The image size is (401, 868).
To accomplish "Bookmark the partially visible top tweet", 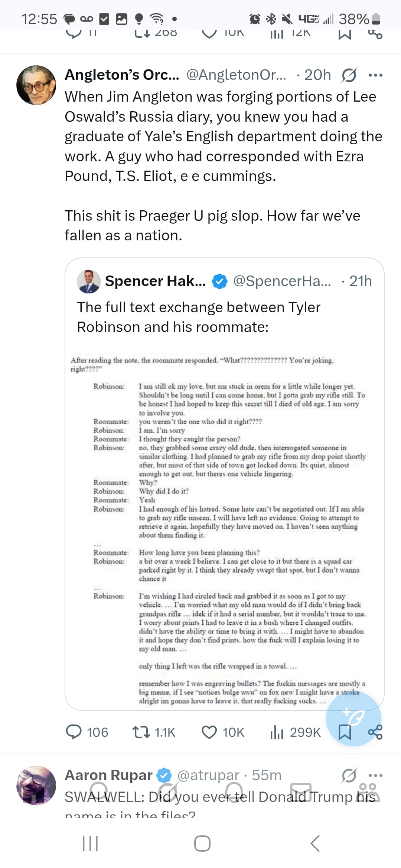I will [x=345, y=34].
